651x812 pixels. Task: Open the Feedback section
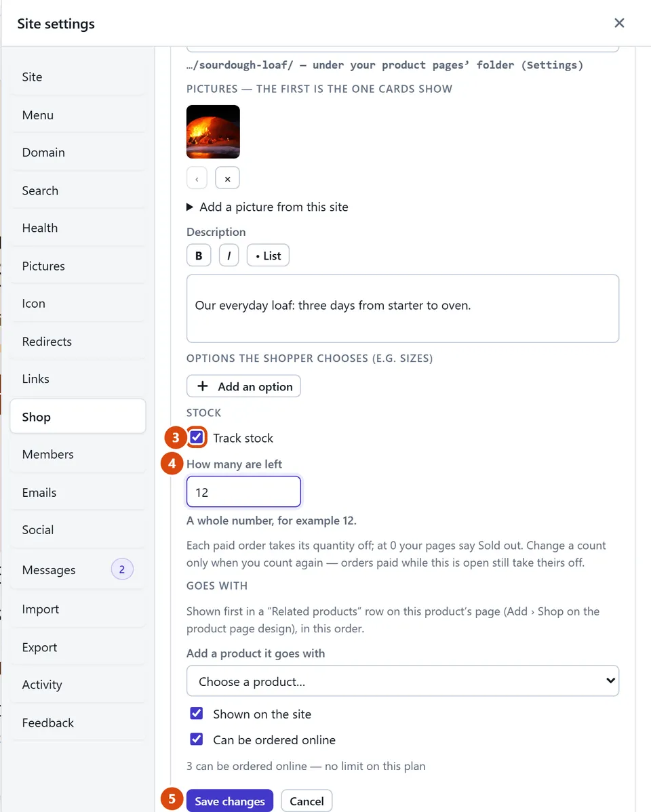78,723
